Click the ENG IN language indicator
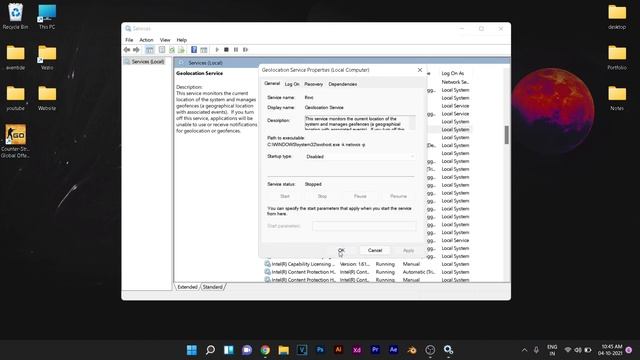 552,350
